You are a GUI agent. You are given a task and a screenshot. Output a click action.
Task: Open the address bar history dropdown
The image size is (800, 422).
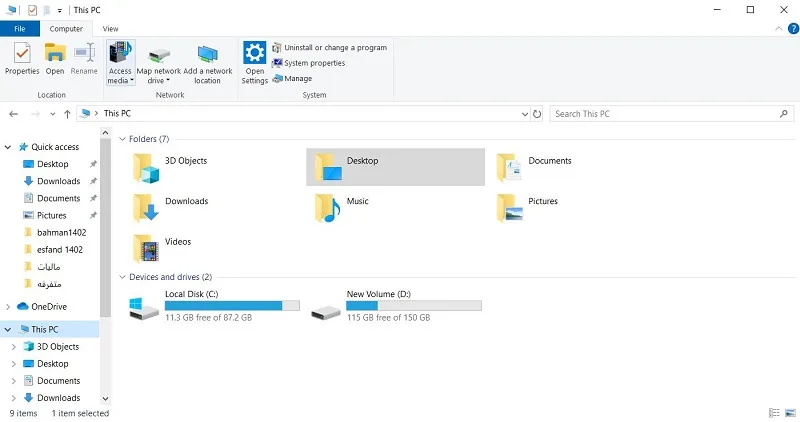(x=524, y=114)
